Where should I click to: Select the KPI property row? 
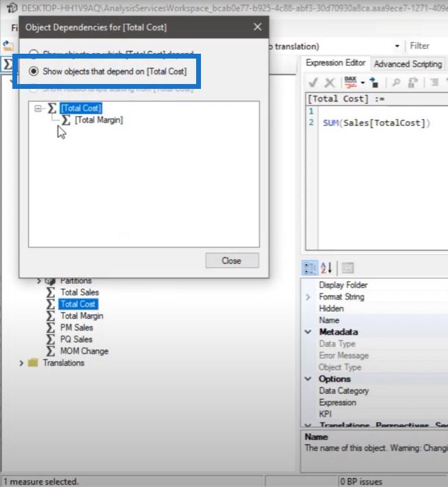click(x=325, y=414)
